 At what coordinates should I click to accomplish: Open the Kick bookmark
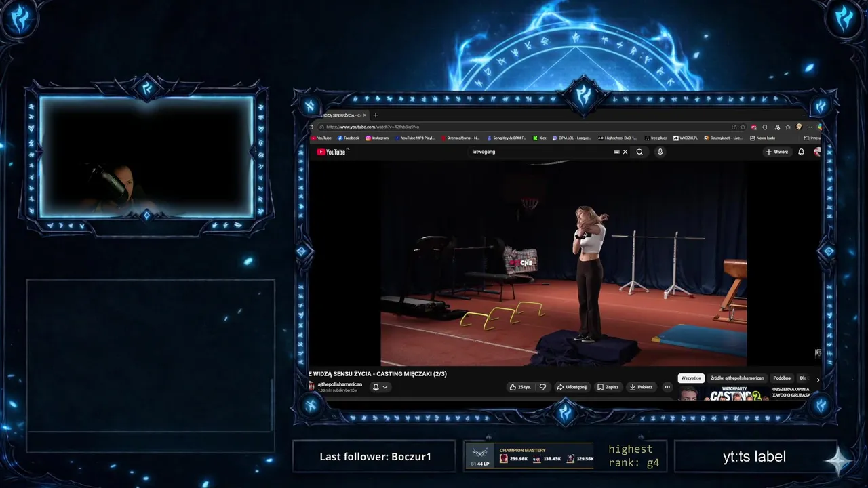pyautogui.click(x=540, y=138)
